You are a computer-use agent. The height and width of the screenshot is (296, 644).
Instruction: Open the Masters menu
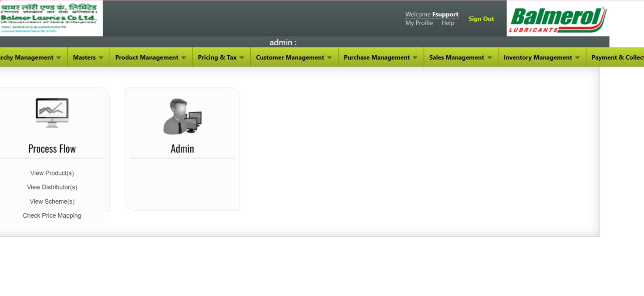pos(88,57)
